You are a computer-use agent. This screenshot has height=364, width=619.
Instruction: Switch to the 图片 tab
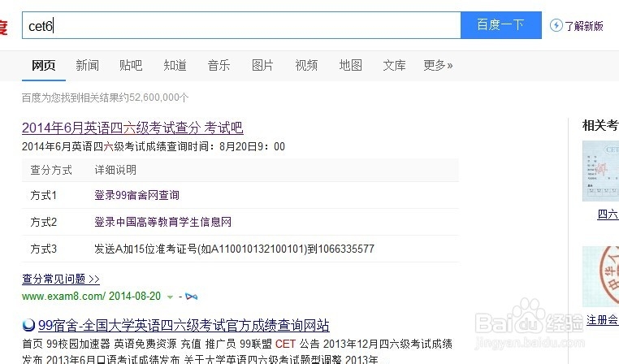point(262,65)
